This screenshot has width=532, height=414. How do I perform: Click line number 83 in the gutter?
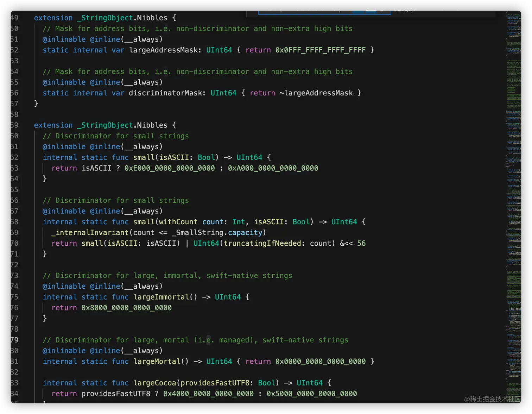[x=14, y=383]
